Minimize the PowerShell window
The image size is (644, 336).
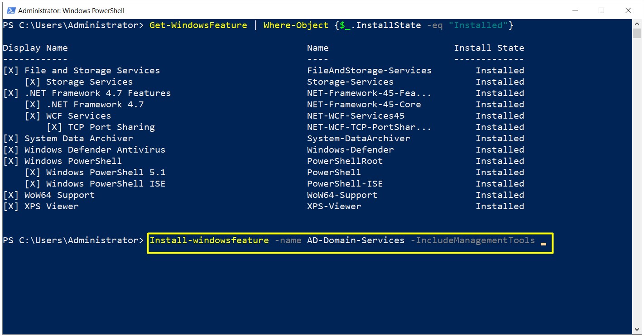(575, 10)
